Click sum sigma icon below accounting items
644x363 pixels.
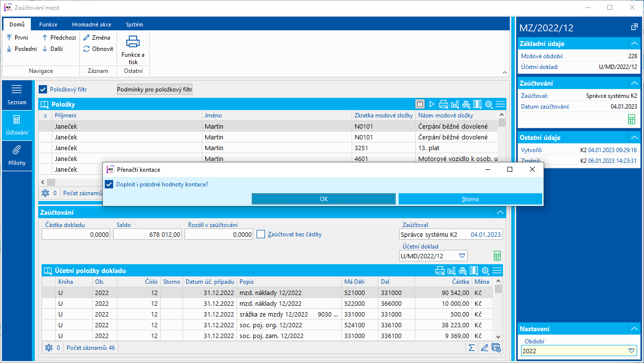coord(472,348)
